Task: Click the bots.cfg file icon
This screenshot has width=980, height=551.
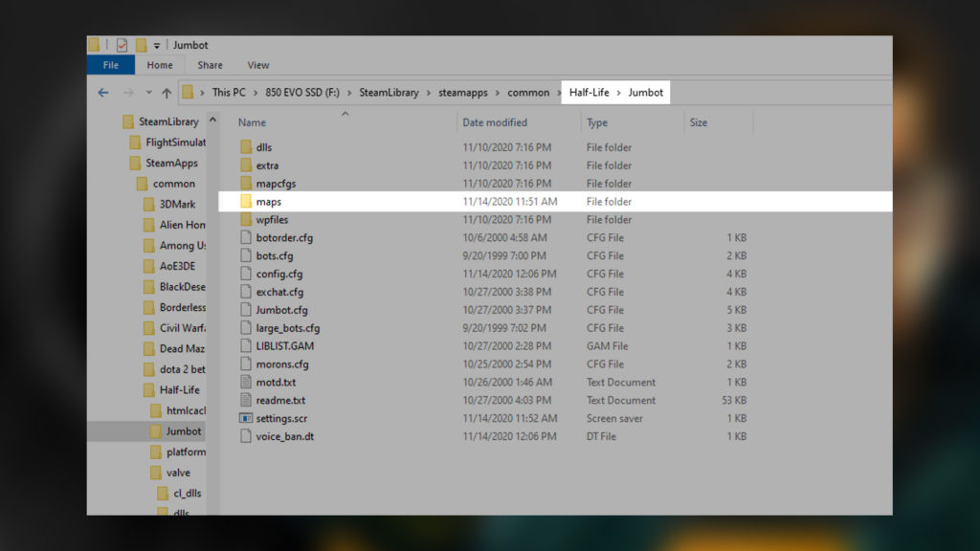Action: 246,256
